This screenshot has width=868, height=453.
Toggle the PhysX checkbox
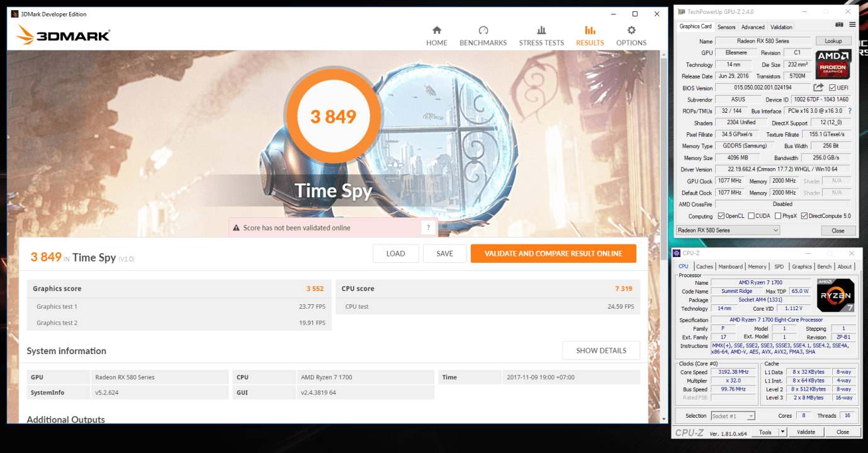point(778,216)
